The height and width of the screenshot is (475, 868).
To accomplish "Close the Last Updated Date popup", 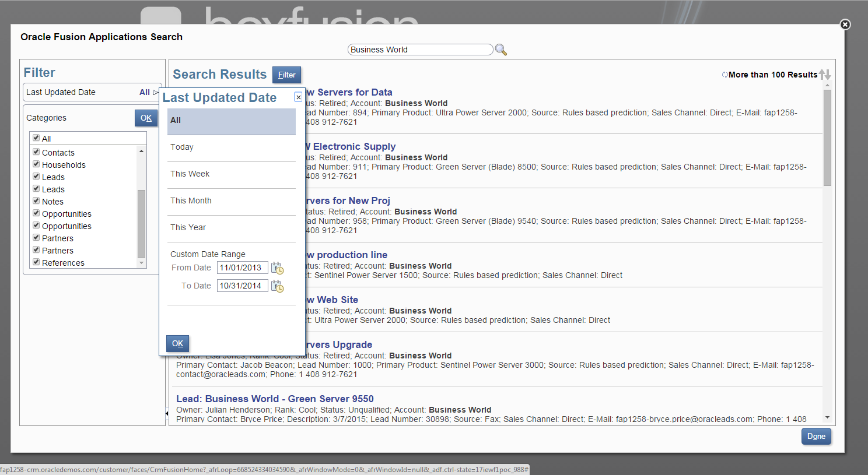I will 298,97.
